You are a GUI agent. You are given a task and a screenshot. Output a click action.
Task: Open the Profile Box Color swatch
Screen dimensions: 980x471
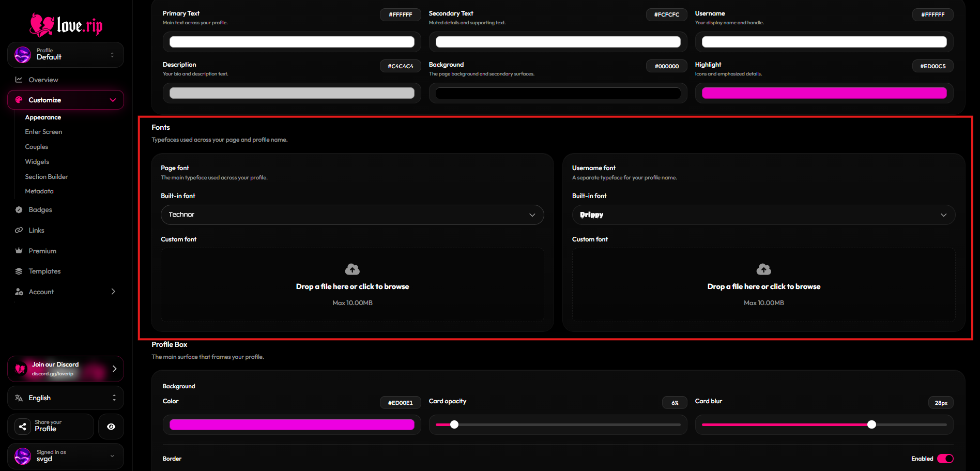click(292, 424)
